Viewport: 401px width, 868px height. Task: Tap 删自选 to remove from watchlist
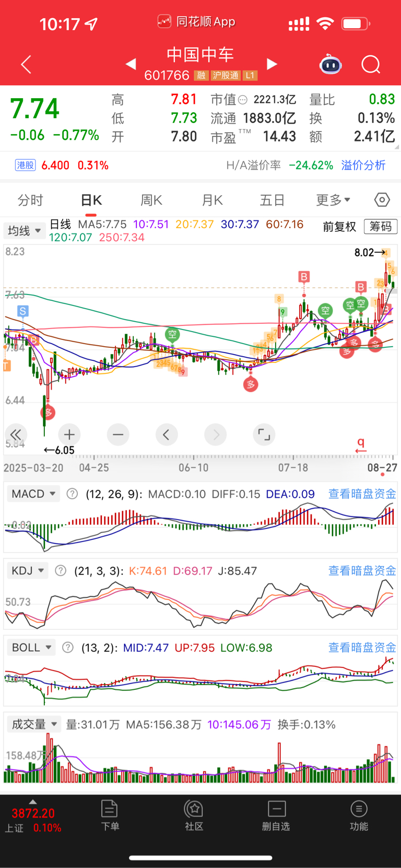[276, 815]
